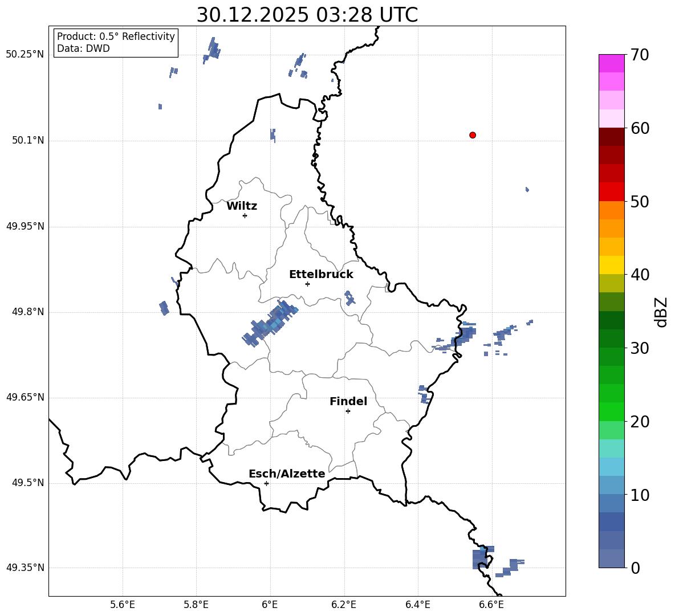Click the Esch/Alzette station cross marker
Image resolution: width=675 pixels, height=616 pixels.
coord(266,483)
